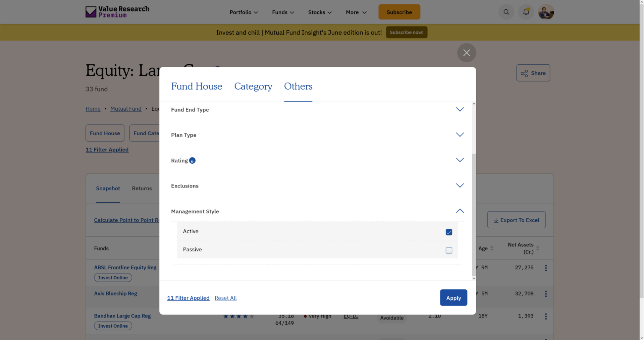Screen dimensions: 644x340
Task: Open the profile avatar menu
Action: pyautogui.click(x=546, y=12)
